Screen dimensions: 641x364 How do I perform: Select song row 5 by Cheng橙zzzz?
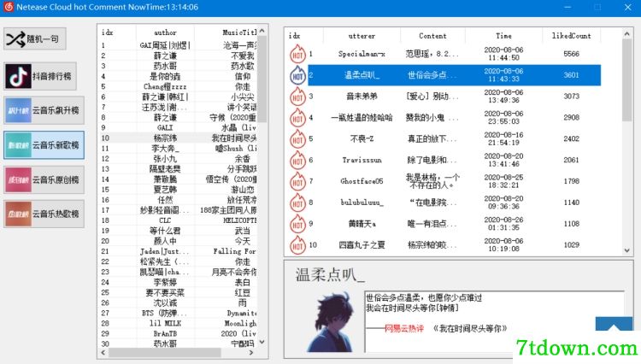179,86
